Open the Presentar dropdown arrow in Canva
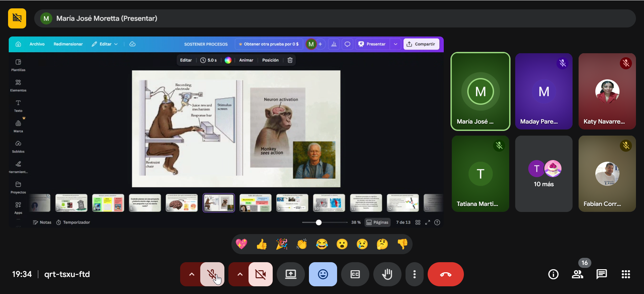This screenshot has height=294, width=644. [x=395, y=44]
